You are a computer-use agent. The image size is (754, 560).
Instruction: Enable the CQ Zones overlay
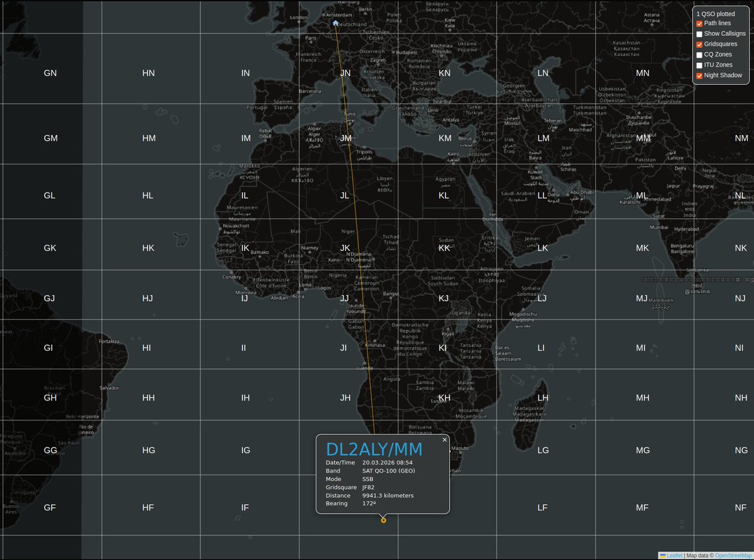[x=699, y=55]
